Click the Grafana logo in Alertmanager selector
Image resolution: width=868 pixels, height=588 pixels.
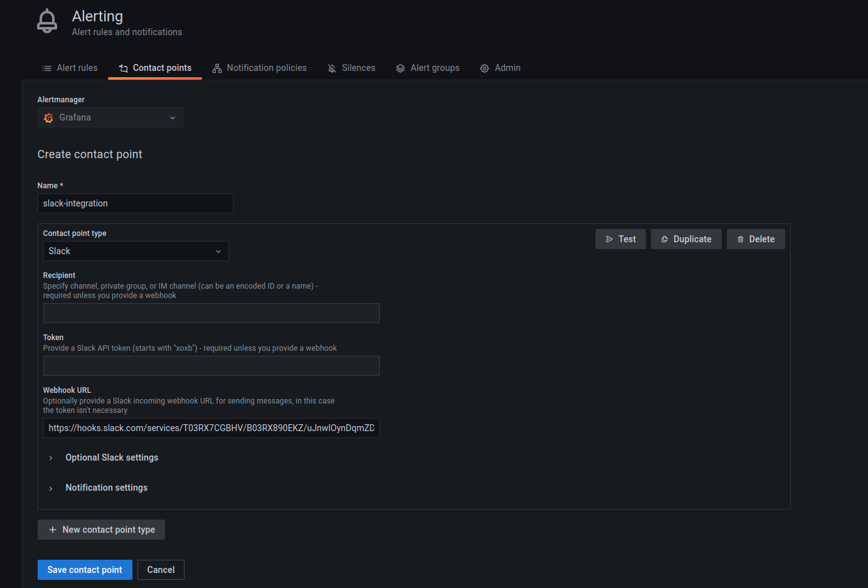click(49, 118)
